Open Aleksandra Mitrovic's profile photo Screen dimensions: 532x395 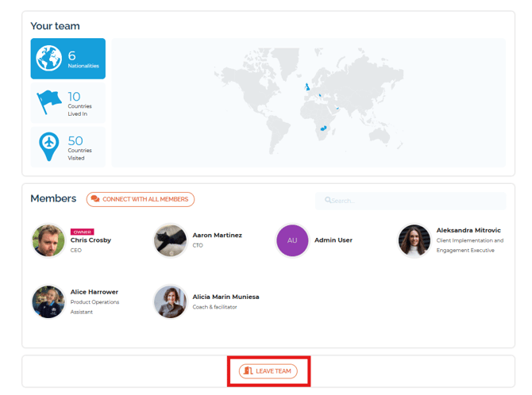click(x=414, y=240)
